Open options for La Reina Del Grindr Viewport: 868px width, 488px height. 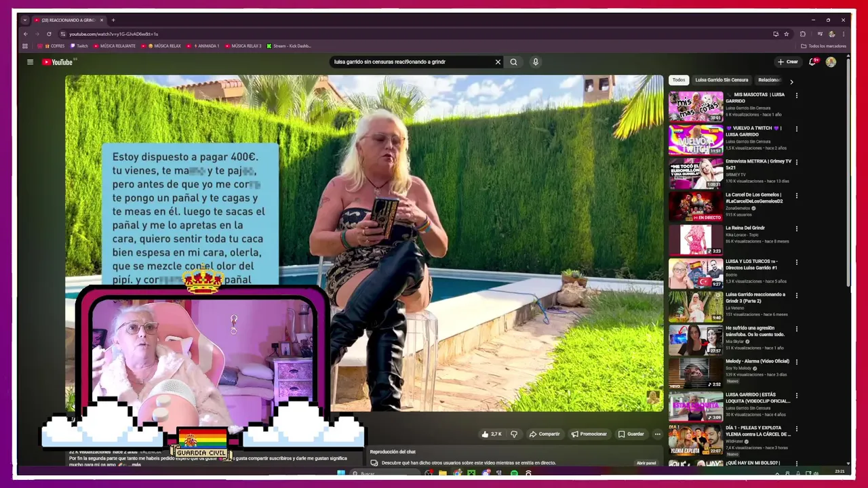click(797, 229)
